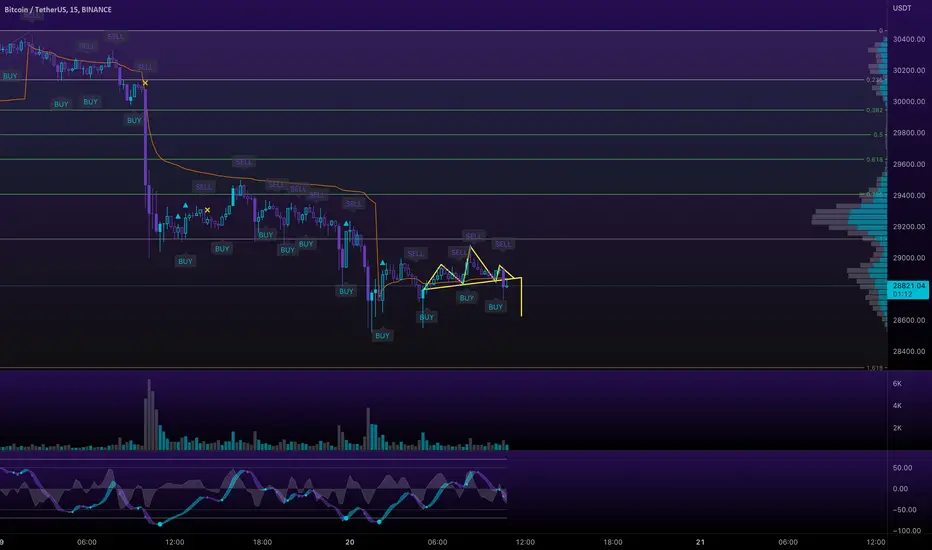Click the -100.00 oscillator axis label
932x550 pixels.
906,531
